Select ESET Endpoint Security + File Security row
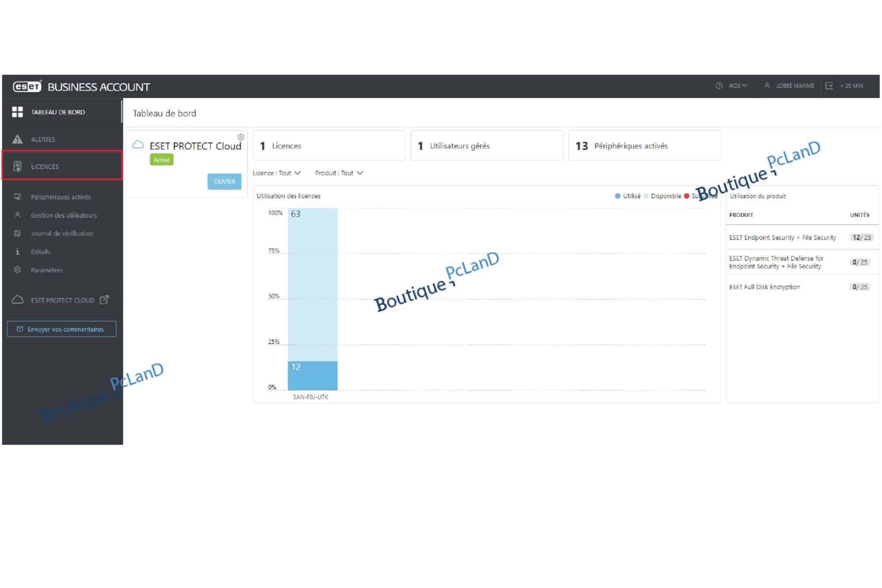The height and width of the screenshot is (588, 882). pyautogui.click(x=802, y=237)
